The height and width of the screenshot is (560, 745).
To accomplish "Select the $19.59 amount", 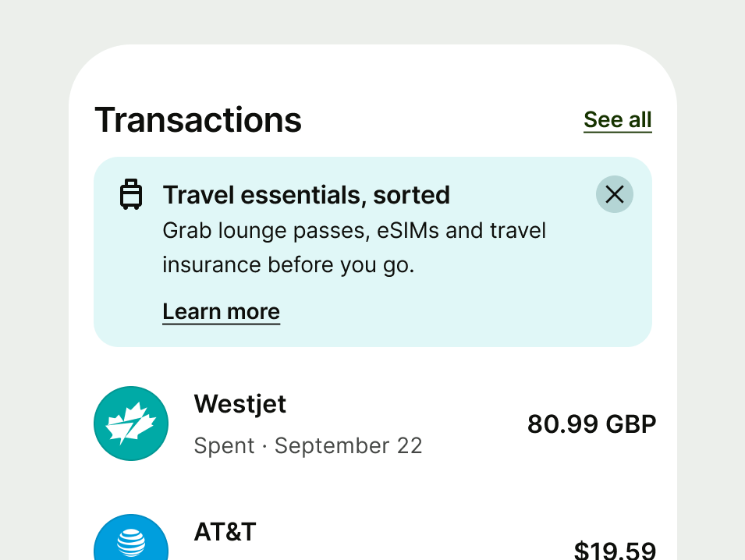I will point(616,551).
